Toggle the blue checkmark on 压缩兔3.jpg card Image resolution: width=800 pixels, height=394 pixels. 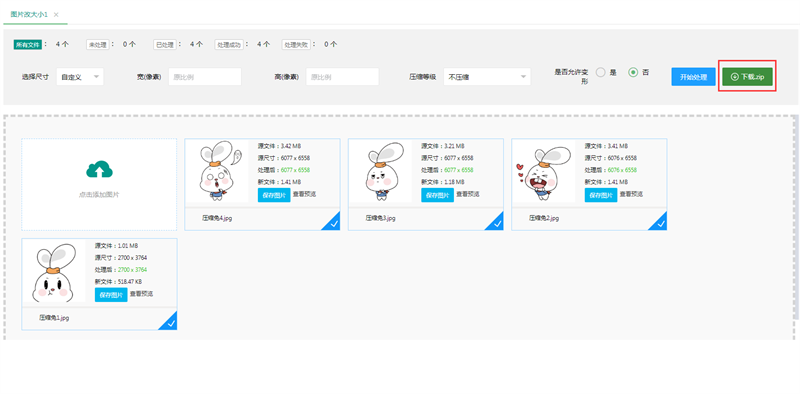496,223
